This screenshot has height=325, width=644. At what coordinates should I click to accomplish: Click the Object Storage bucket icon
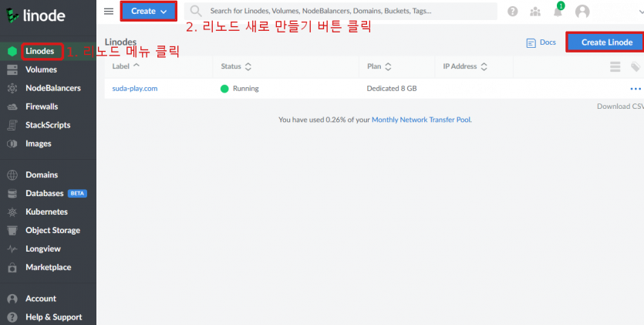pyautogui.click(x=12, y=231)
